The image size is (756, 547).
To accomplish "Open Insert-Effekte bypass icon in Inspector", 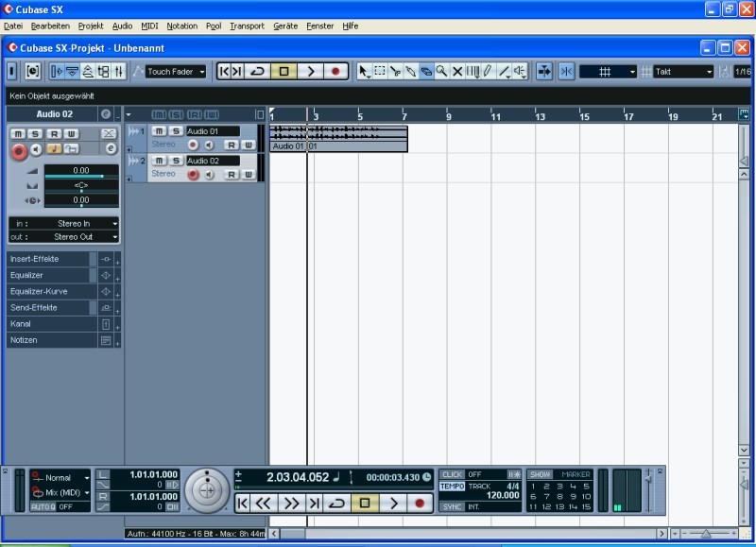I will 106,259.
